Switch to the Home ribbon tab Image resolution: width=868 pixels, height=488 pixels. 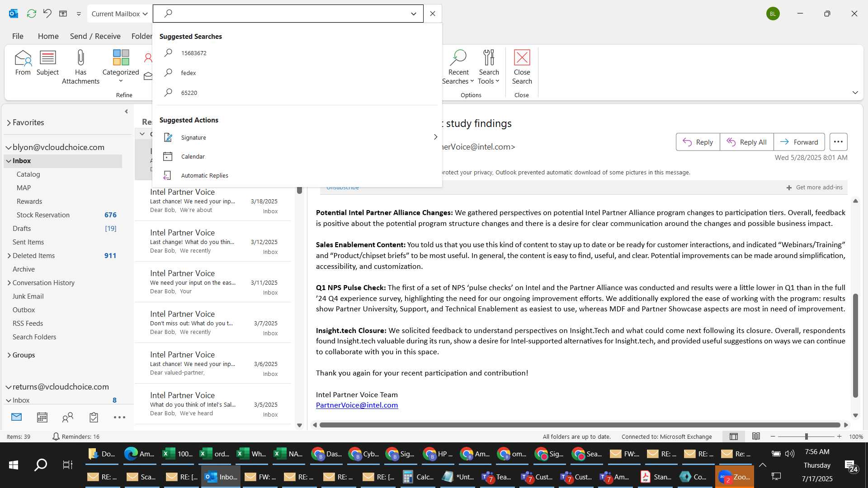pos(48,36)
